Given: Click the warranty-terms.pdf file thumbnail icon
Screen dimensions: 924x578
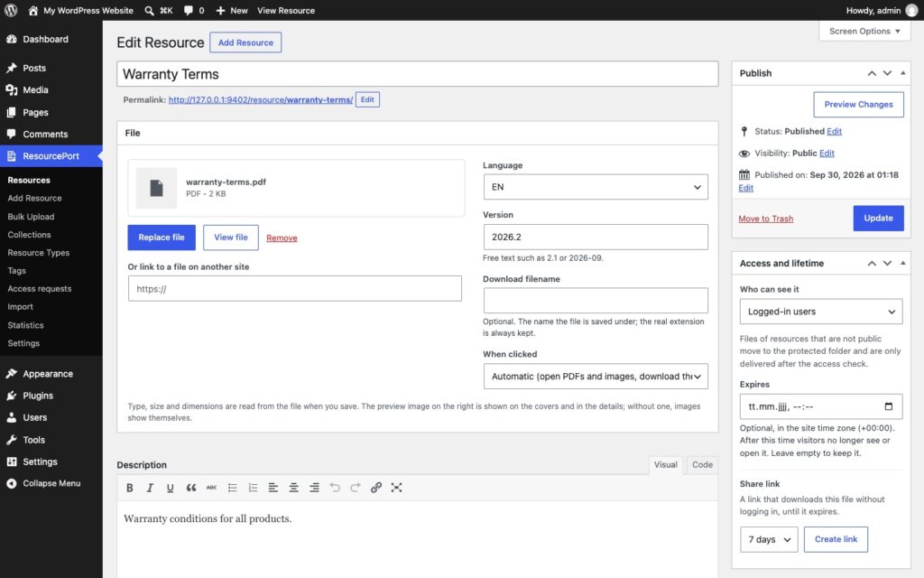Looking at the screenshot, I should 156,188.
